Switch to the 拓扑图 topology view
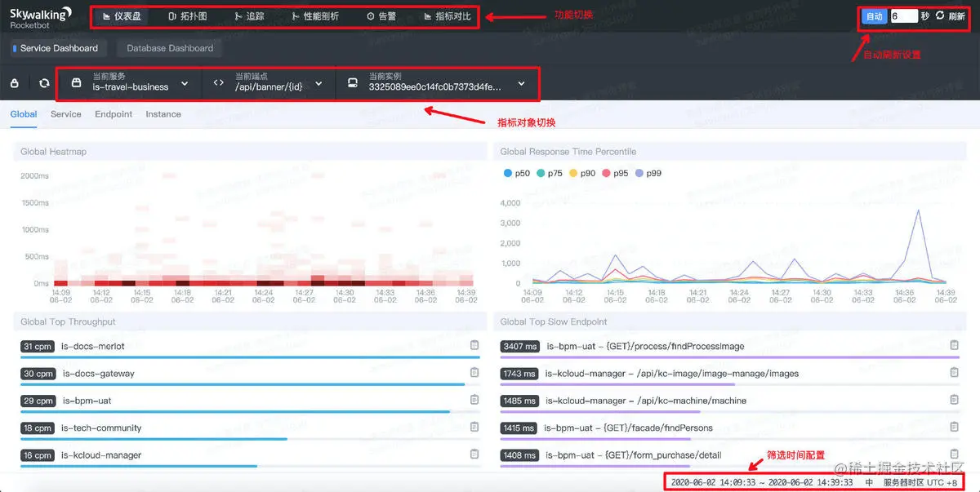 pos(187,16)
